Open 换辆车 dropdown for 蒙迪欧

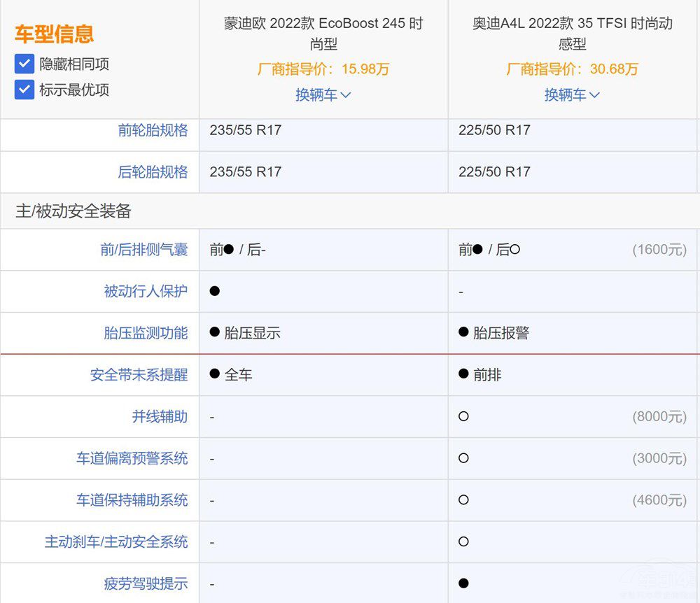click(x=323, y=95)
